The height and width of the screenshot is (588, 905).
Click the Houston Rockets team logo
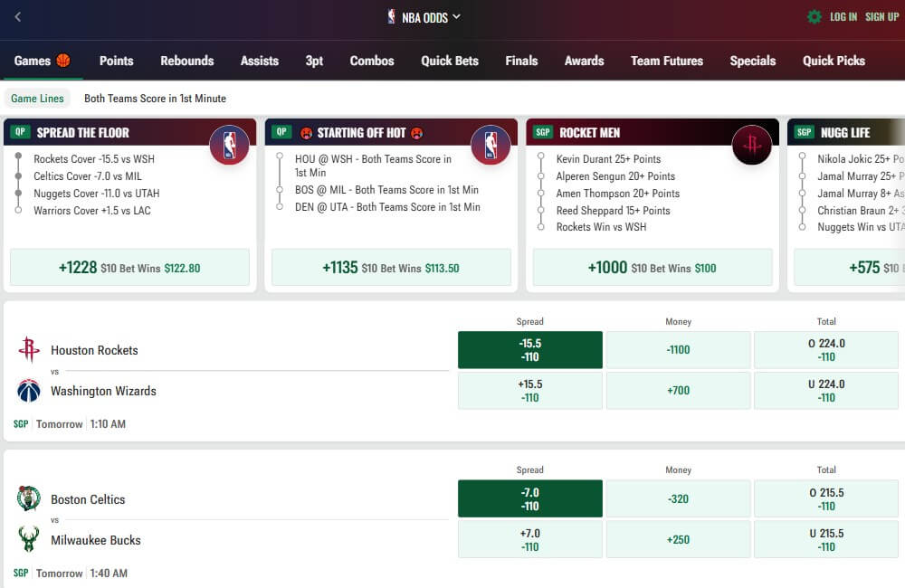click(x=29, y=350)
